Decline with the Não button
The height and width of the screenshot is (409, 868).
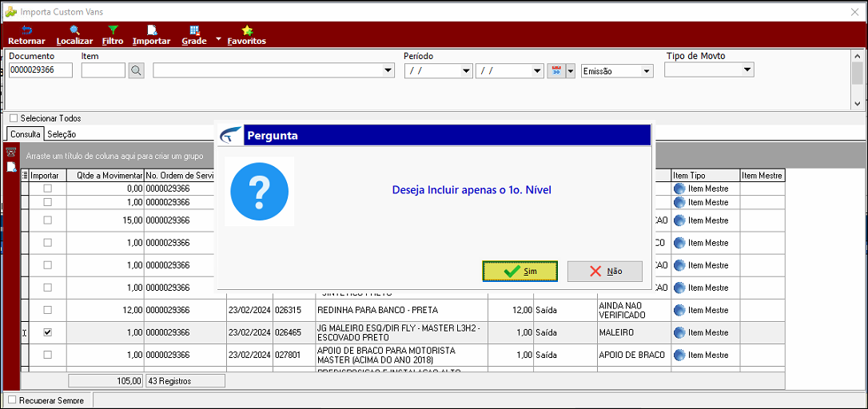[605, 271]
